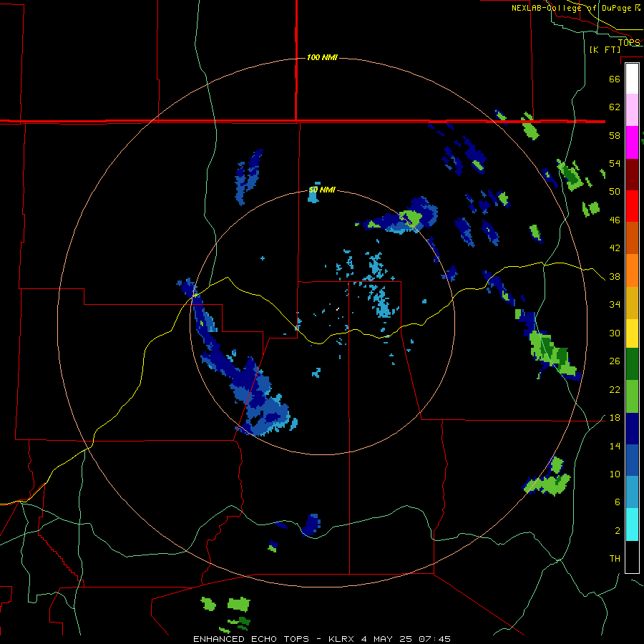Image resolution: width=644 pixels, height=644 pixels.
Task: Click the bright orange legend swatch
Action: tap(632, 270)
